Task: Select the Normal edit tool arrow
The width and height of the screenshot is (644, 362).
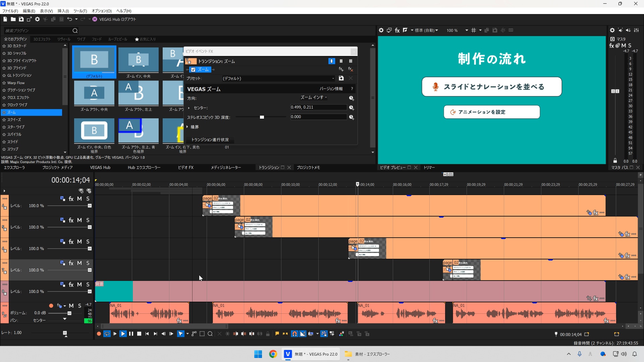Action: (x=181, y=334)
